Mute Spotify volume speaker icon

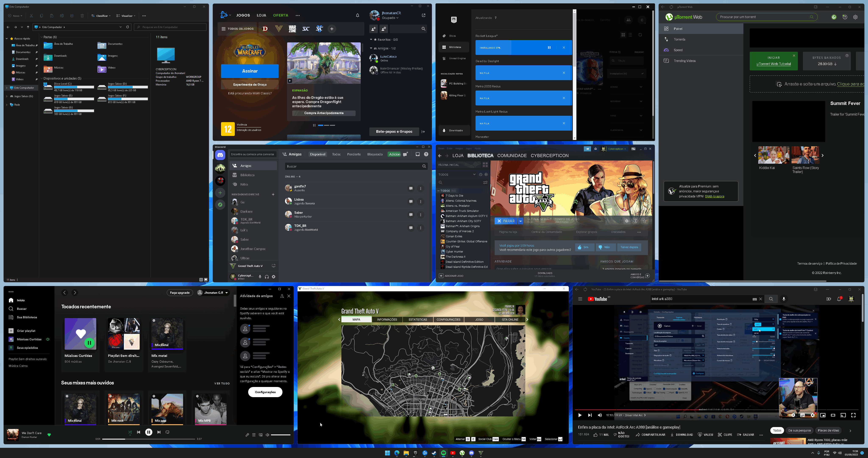[267, 435]
